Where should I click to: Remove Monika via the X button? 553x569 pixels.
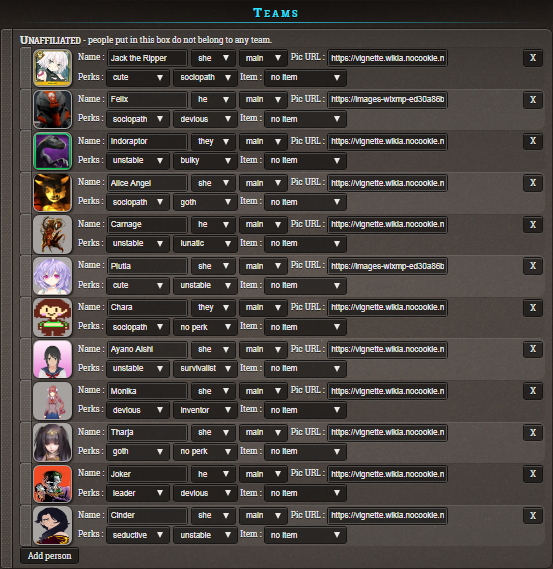[533, 391]
